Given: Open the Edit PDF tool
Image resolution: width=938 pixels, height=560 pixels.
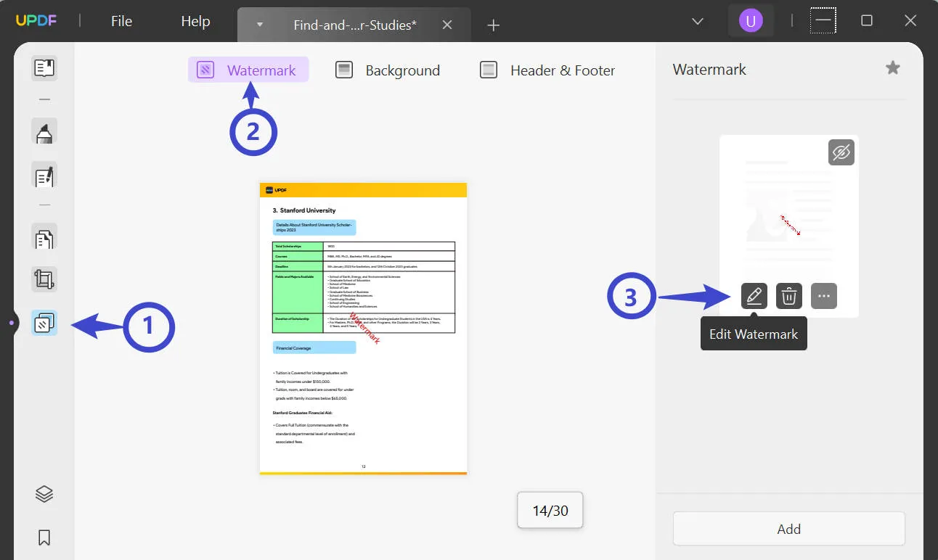Looking at the screenshot, I should (x=44, y=176).
